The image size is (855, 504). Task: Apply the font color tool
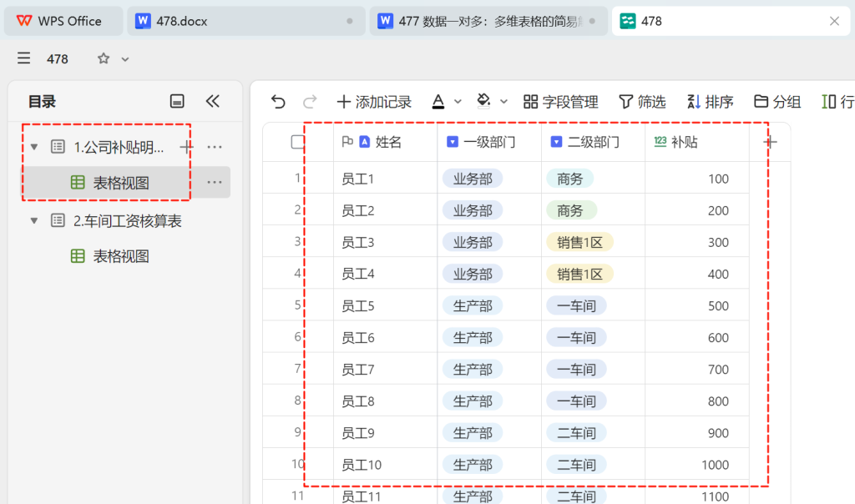(438, 101)
